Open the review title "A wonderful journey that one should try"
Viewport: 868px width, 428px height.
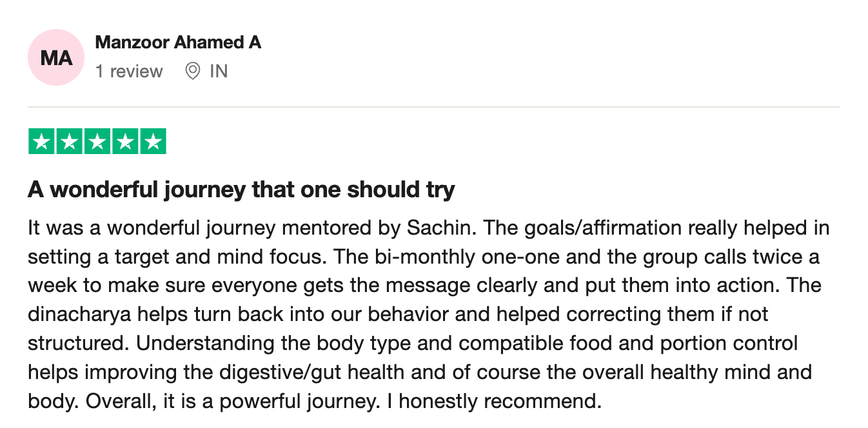pos(241,190)
